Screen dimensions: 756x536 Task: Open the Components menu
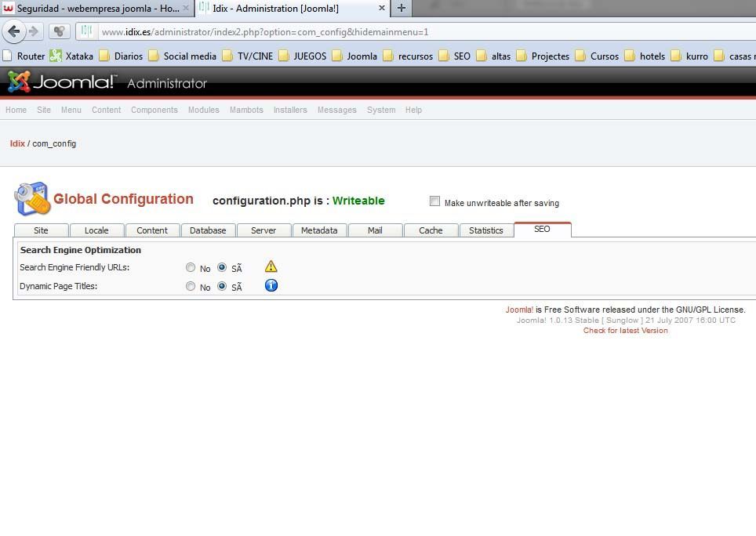point(154,110)
